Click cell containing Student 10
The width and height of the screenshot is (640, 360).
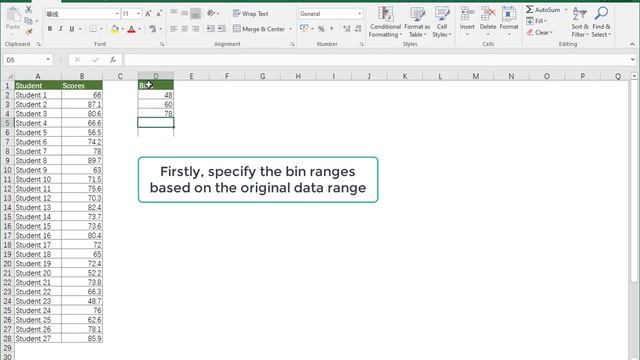click(38, 179)
